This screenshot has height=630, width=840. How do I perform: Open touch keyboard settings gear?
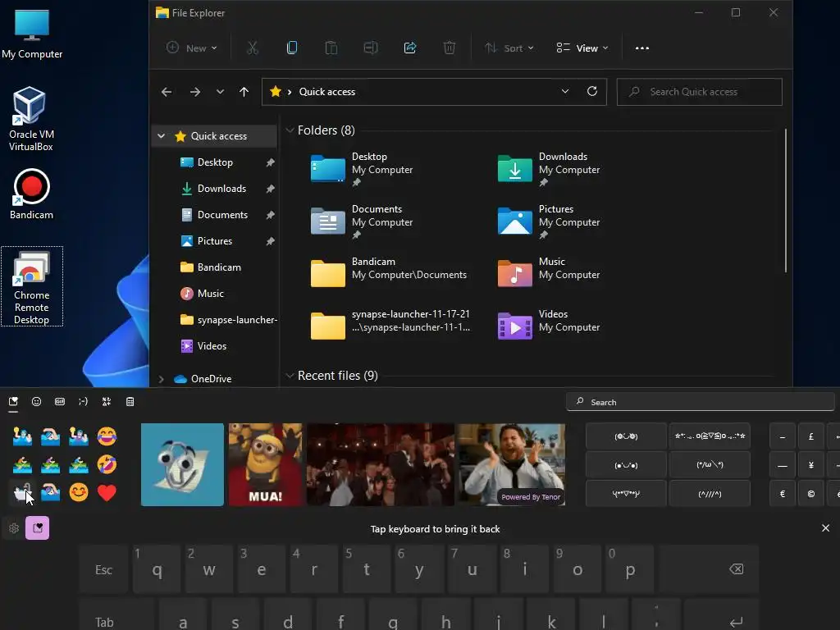(14, 528)
